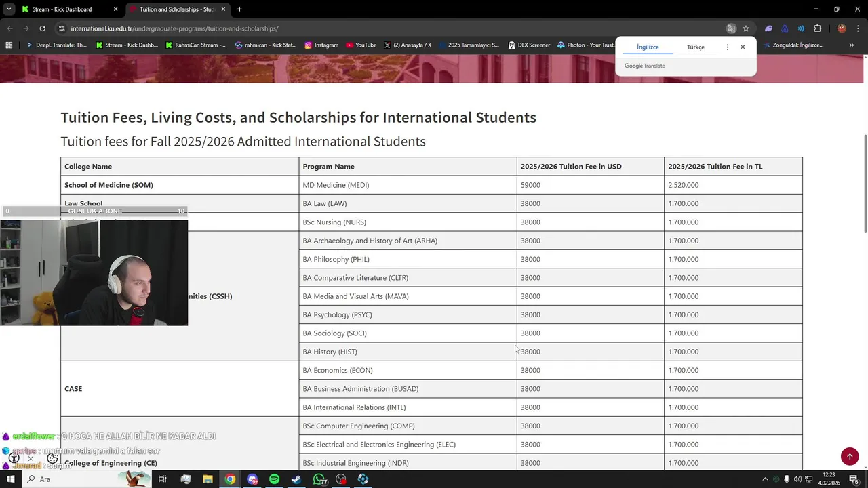868x488 pixels.
Task: Open the Instagram bookmark
Action: (x=321, y=45)
